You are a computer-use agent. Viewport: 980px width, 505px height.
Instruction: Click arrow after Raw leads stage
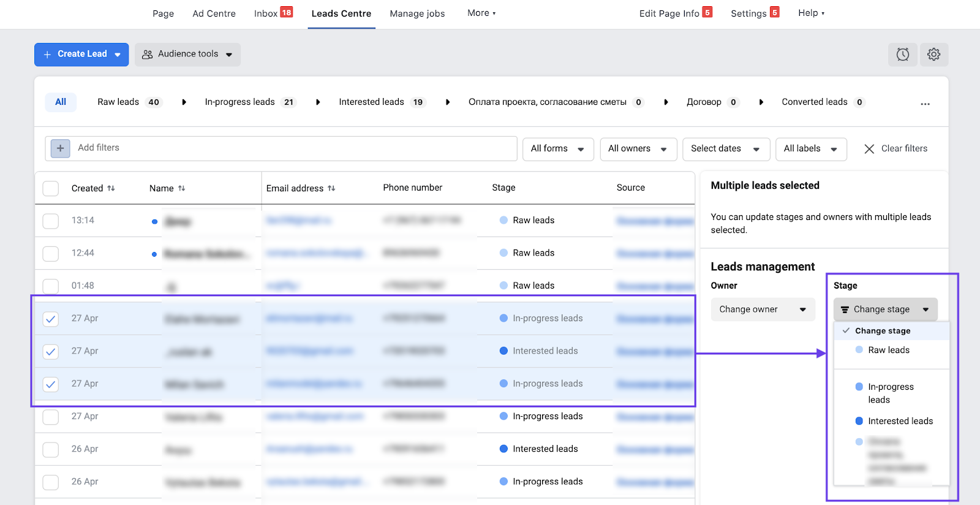pos(184,102)
